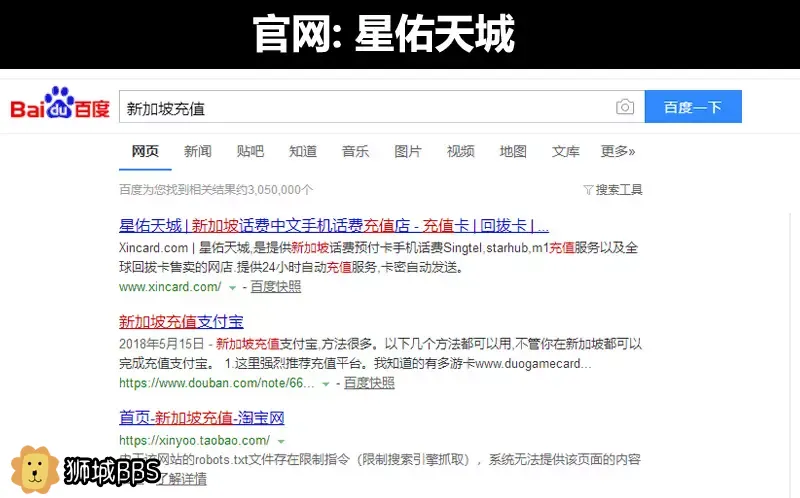Expand dropdown arrow after the douban URL
The height and width of the screenshot is (498, 800).
pos(326,384)
